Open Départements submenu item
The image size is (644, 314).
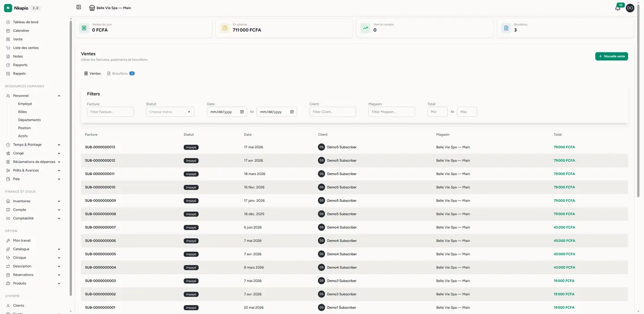30,120
